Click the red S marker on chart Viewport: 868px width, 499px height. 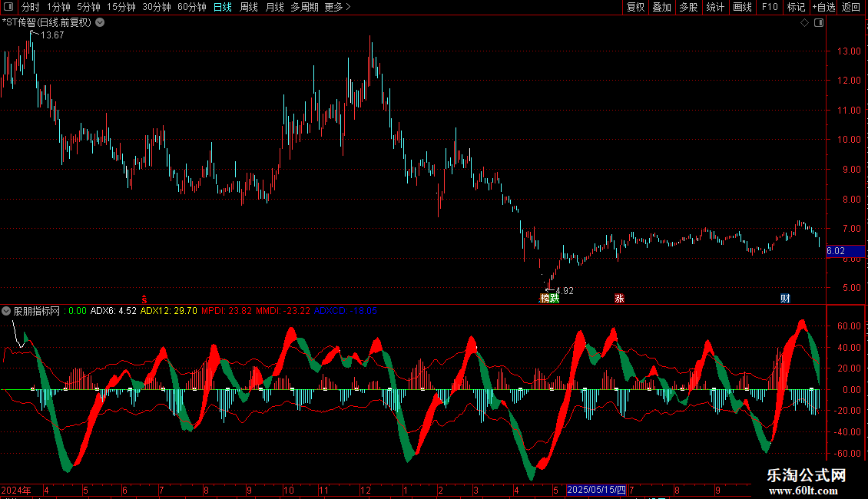[144, 299]
